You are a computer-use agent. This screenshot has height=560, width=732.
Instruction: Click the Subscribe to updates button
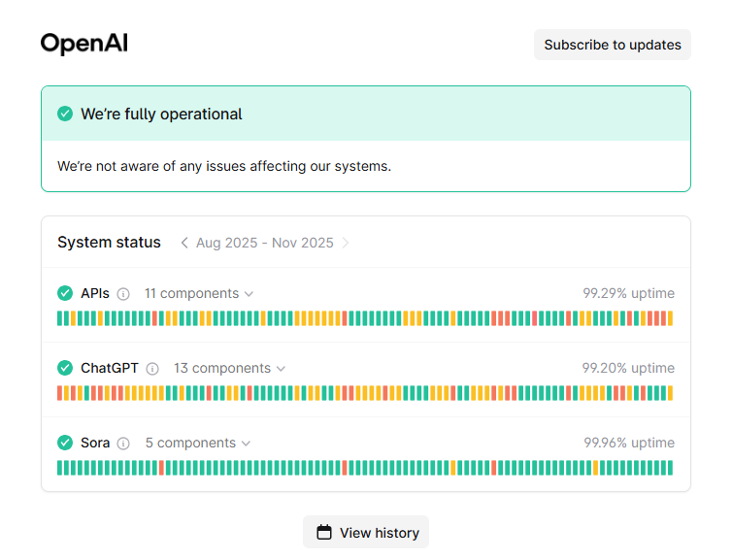612,45
